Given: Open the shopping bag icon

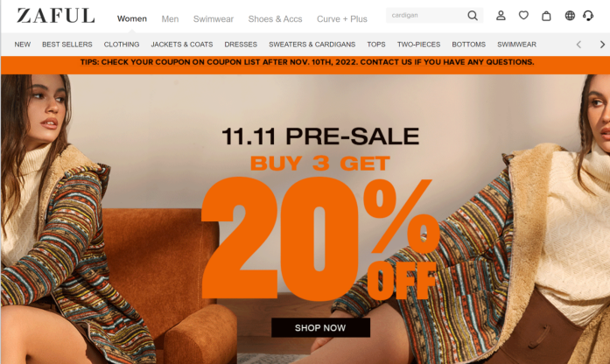Looking at the screenshot, I should 546,16.
